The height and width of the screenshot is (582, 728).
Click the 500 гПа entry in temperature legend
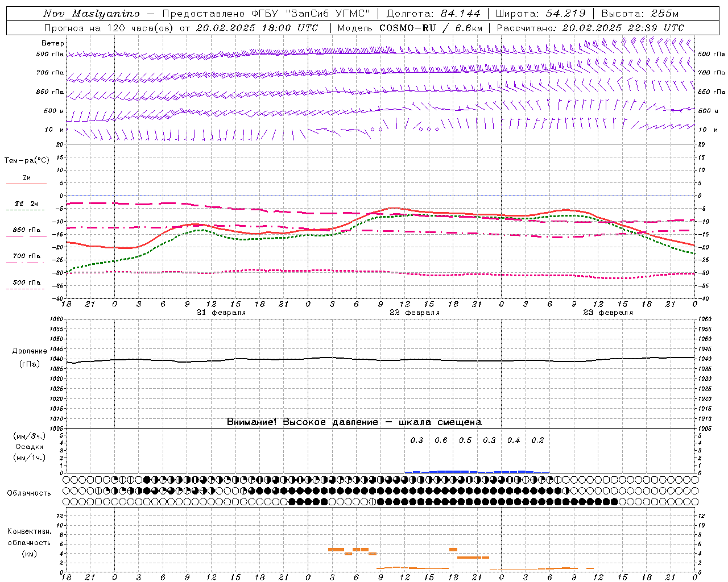pos(27,282)
